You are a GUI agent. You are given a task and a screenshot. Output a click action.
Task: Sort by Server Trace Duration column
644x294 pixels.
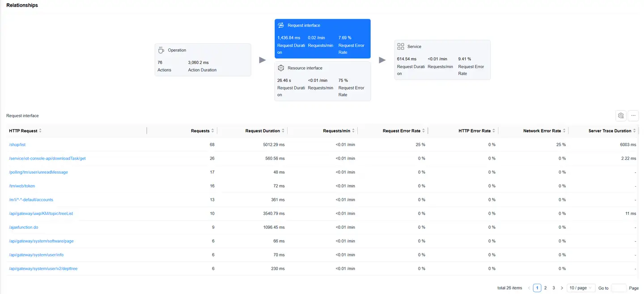pos(634,131)
